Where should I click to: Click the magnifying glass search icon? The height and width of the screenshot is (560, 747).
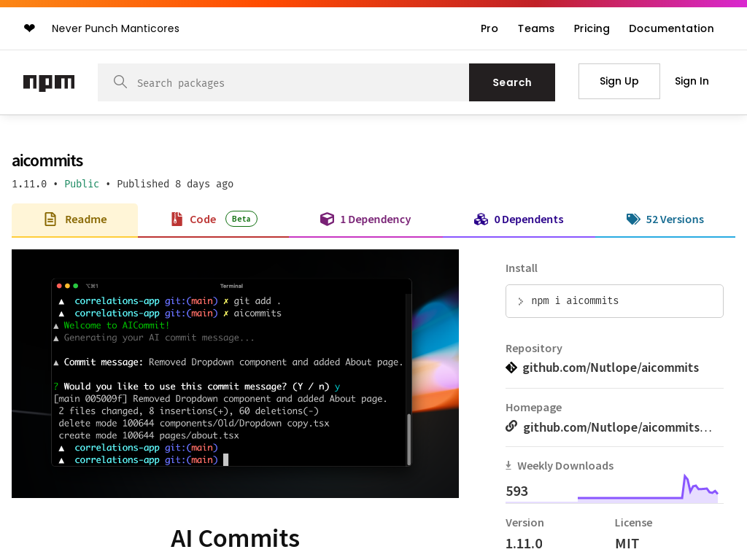pyautogui.click(x=120, y=82)
